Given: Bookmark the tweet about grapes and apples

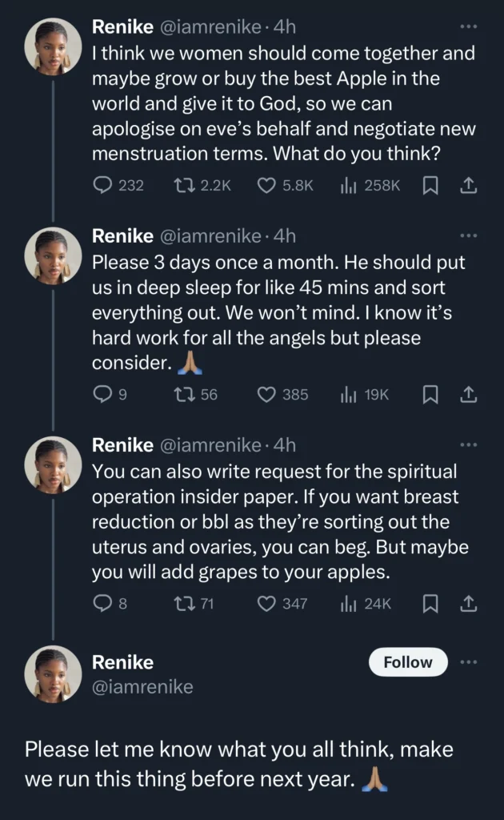Looking at the screenshot, I should [430, 603].
